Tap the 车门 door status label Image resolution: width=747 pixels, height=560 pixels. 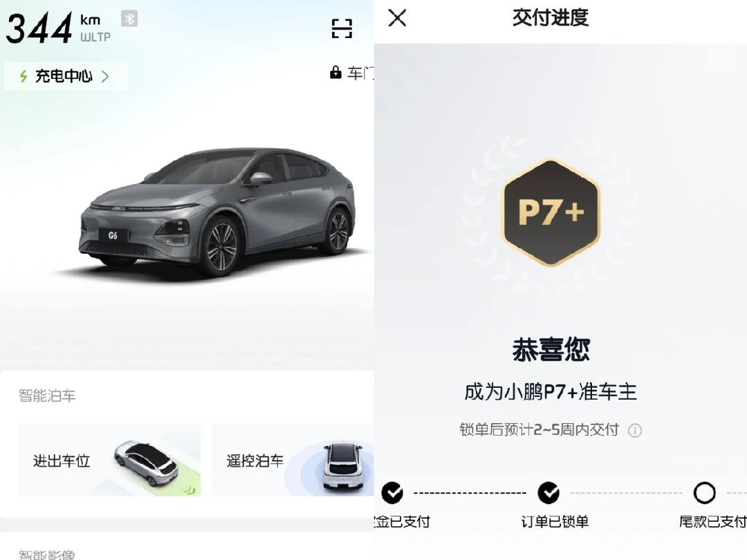pyautogui.click(x=360, y=73)
